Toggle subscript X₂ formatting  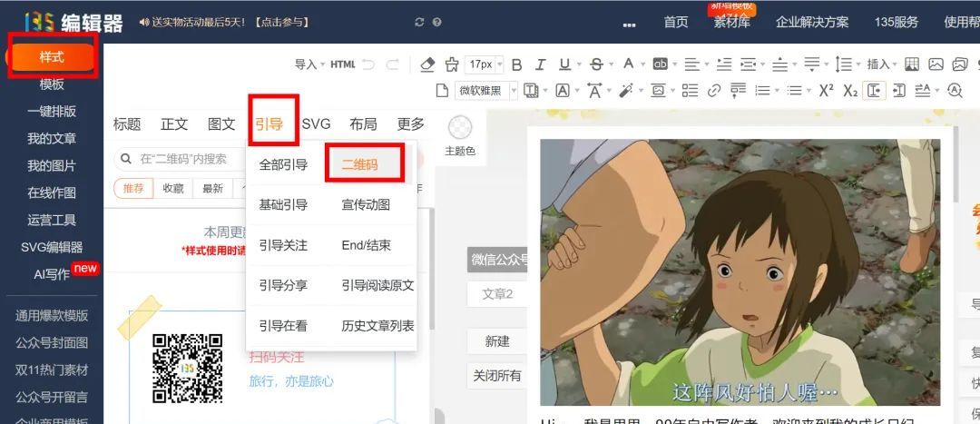tap(850, 91)
